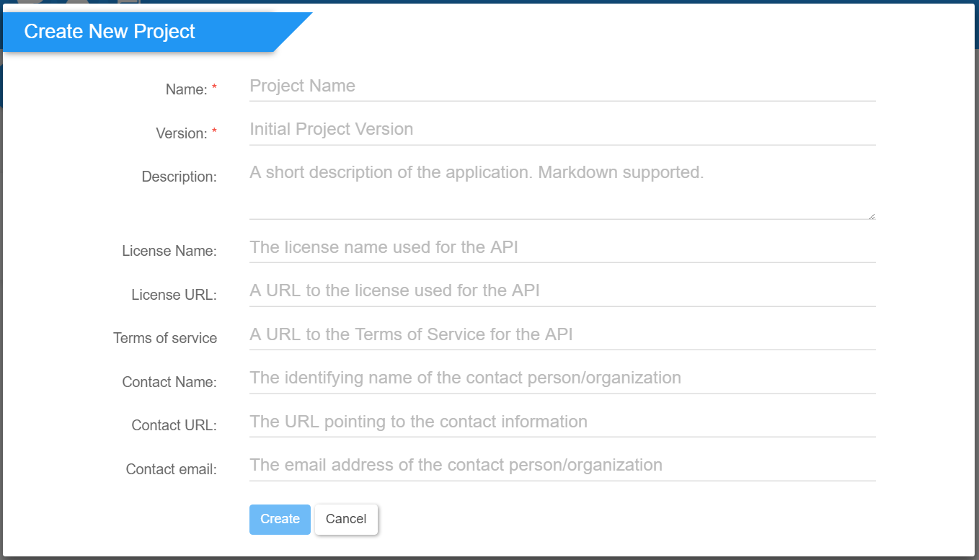Click the "License URL:" label
The image size is (979, 560).
tap(174, 295)
